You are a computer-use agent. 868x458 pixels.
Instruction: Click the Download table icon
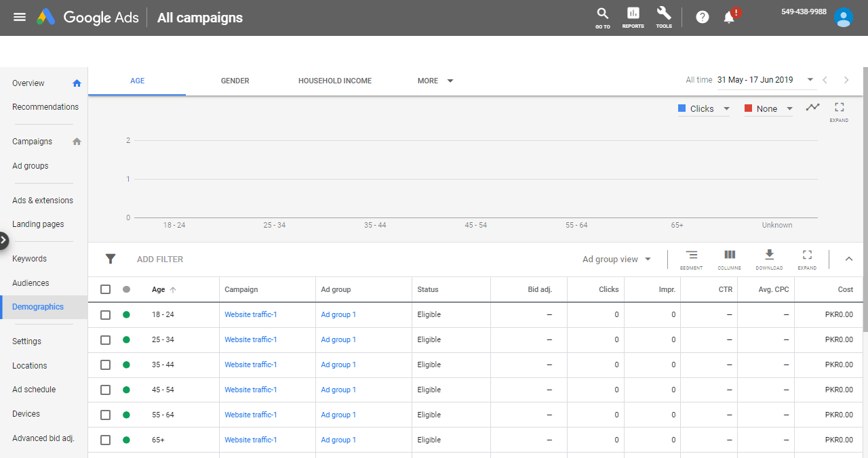pyautogui.click(x=769, y=255)
